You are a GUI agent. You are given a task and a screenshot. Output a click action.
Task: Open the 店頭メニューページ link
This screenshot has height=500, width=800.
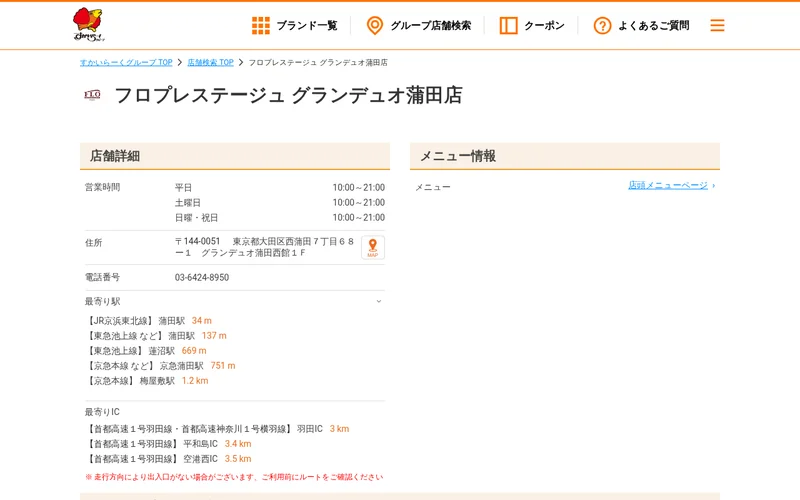pyautogui.click(x=668, y=185)
